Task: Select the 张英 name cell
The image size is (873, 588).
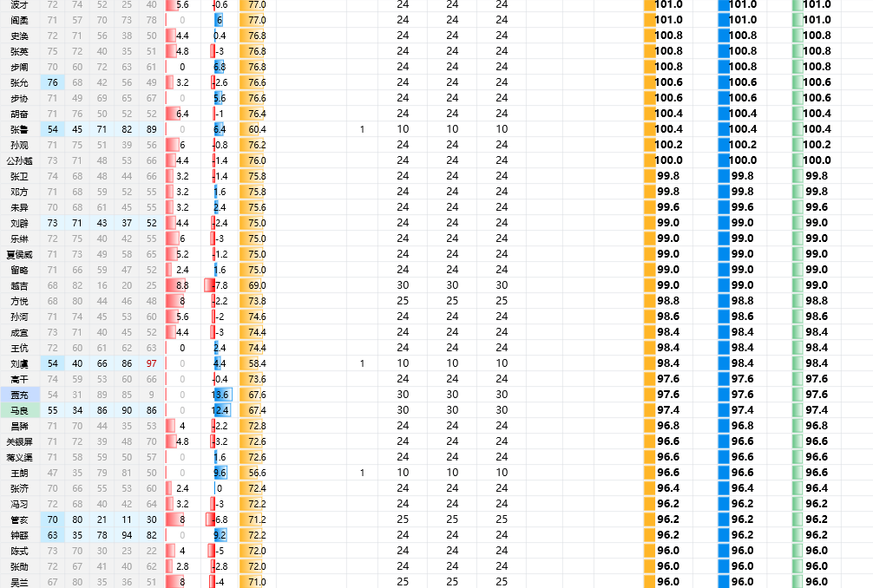Action: point(19,51)
